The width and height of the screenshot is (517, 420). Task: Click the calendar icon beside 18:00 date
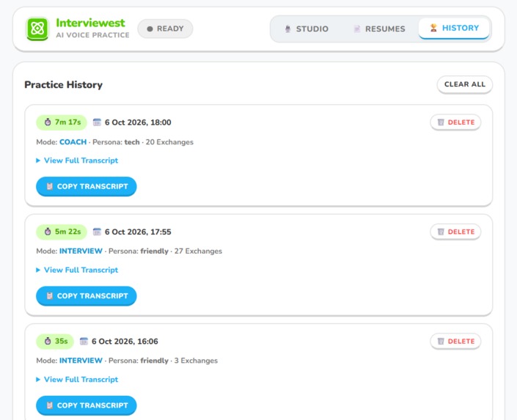tap(97, 122)
